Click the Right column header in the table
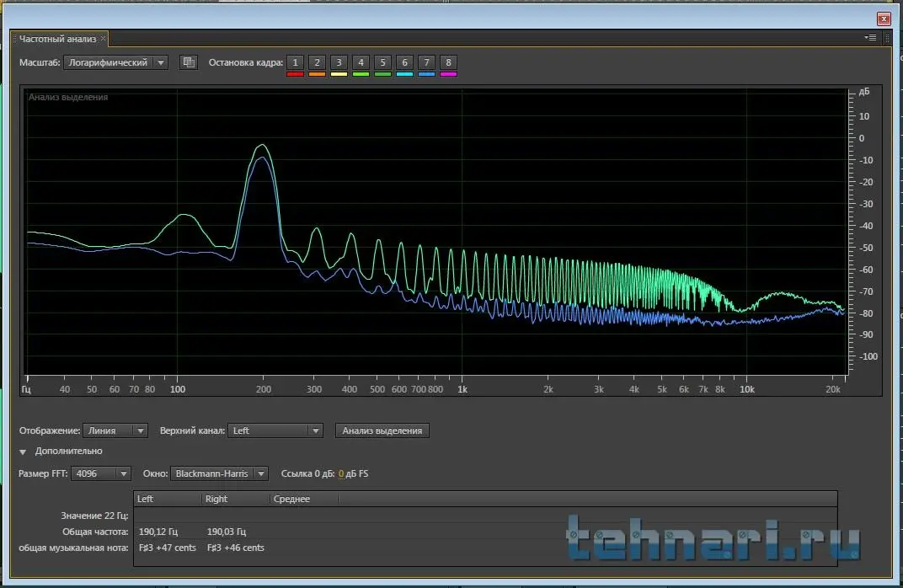 click(x=216, y=499)
